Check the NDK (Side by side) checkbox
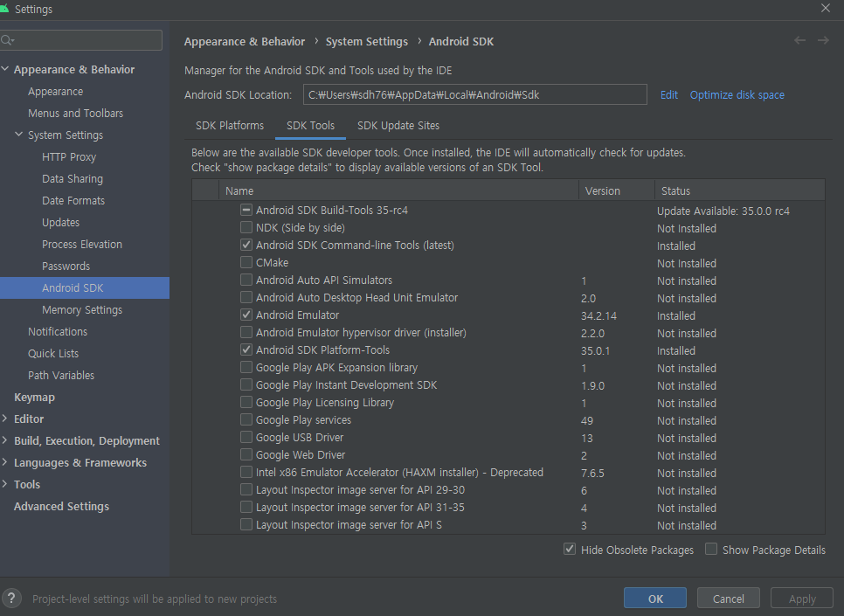844x616 pixels. (x=246, y=227)
